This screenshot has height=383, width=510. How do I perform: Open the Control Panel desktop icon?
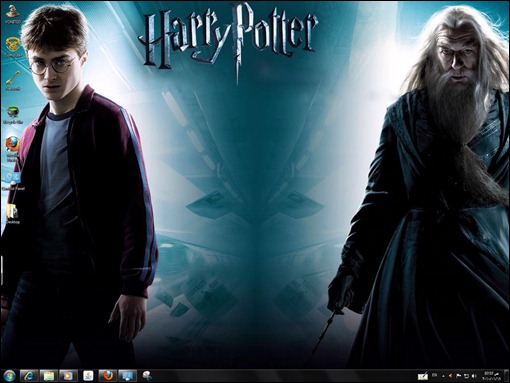tap(13, 181)
